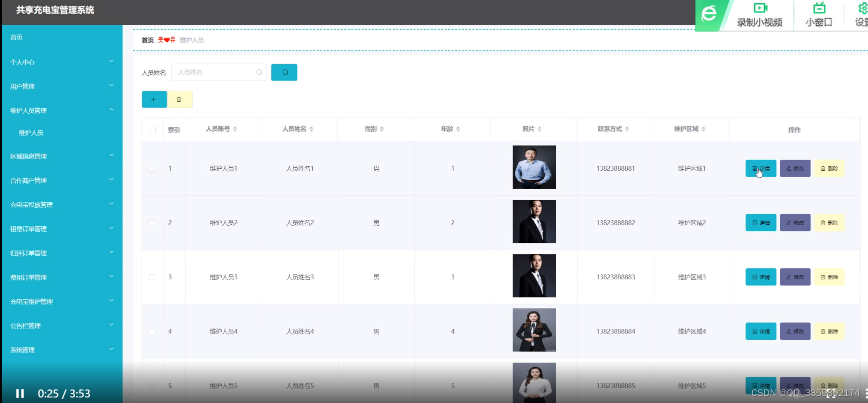Click the 维护区域2 cell
Viewport: 868px width, 403px height.
(692, 223)
